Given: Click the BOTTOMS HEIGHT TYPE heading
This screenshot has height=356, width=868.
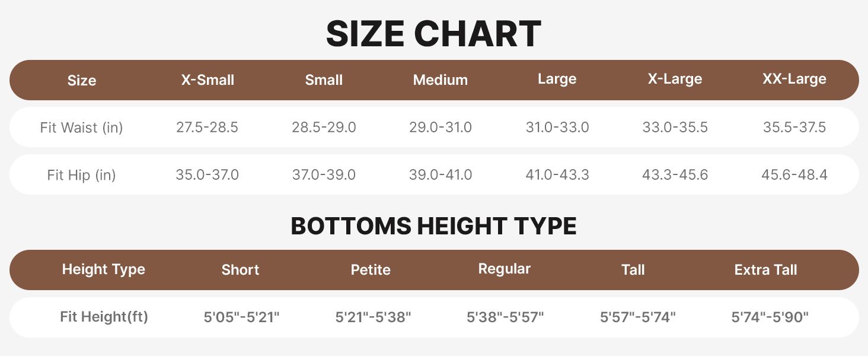Looking at the screenshot, I should pos(433,226).
